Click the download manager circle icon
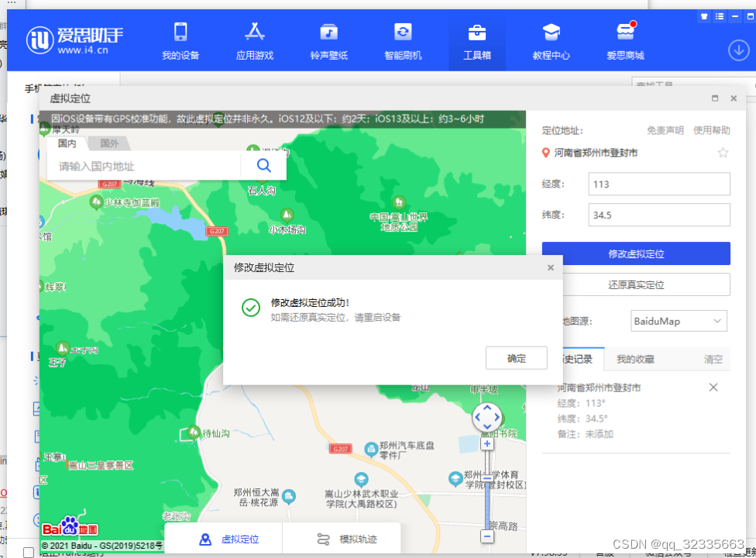Image resolution: width=756 pixels, height=558 pixels. click(738, 50)
